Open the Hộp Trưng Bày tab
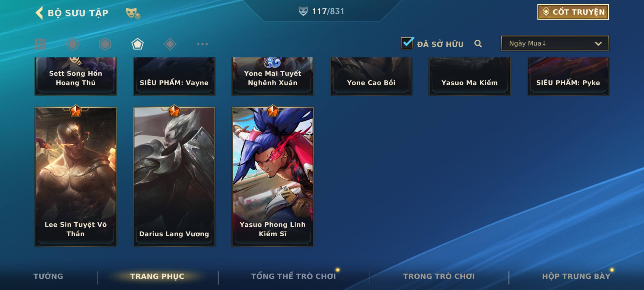The height and width of the screenshot is (290, 644). click(x=576, y=276)
